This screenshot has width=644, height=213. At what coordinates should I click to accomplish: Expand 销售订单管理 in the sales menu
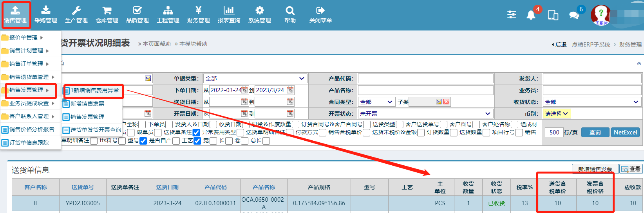[27, 64]
